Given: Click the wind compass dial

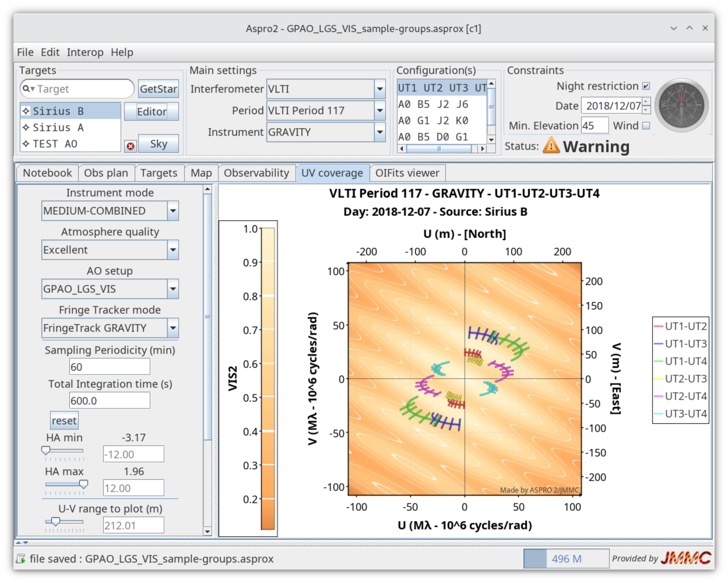Looking at the screenshot, I should [x=681, y=106].
